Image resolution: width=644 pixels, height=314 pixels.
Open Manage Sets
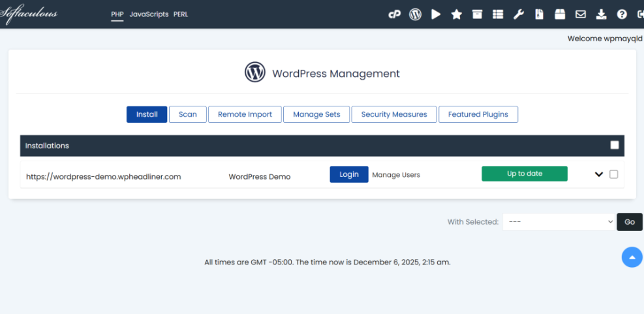tap(316, 114)
